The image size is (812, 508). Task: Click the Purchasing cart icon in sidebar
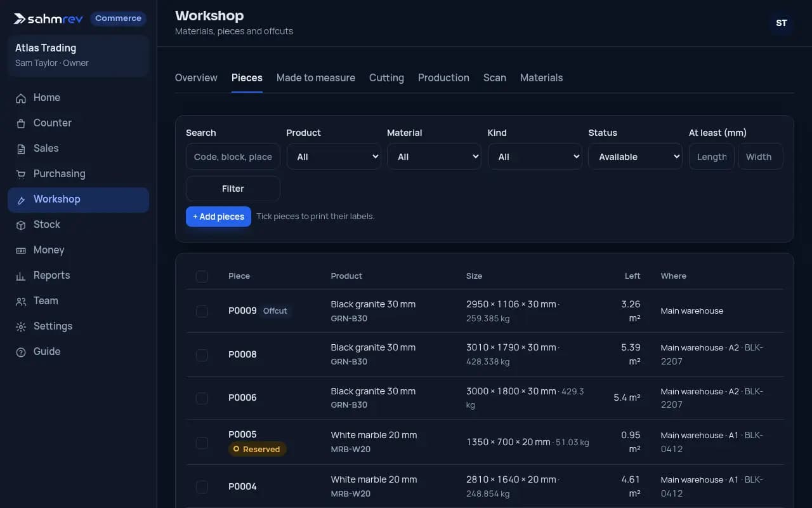[21, 174]
